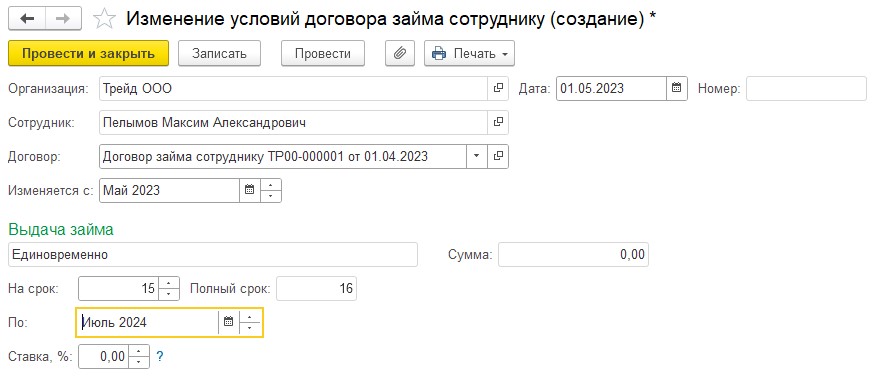Screen dimensions: 882x388
Task: Click the Провести button
Action: point(323,53)
